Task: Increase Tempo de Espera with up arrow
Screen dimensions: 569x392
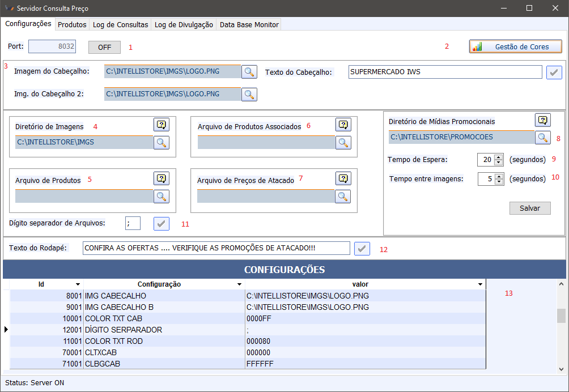Action: click(x=499, y=157)
